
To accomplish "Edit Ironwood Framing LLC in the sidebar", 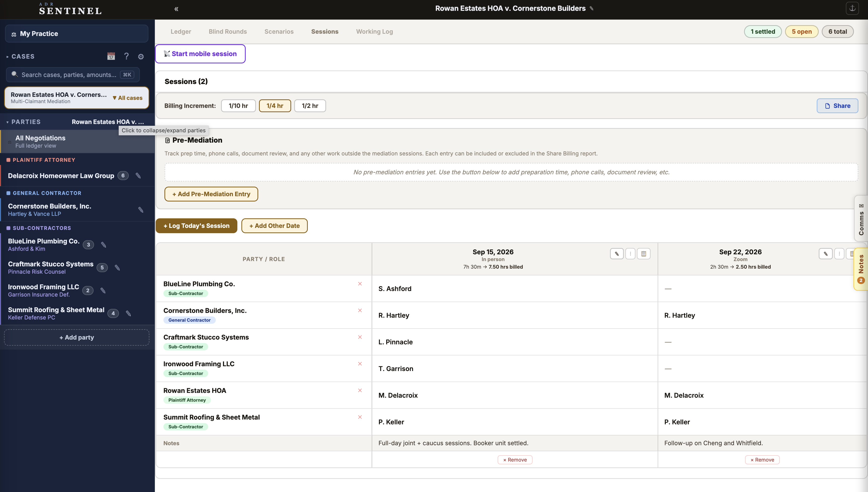I will (103, 291).
